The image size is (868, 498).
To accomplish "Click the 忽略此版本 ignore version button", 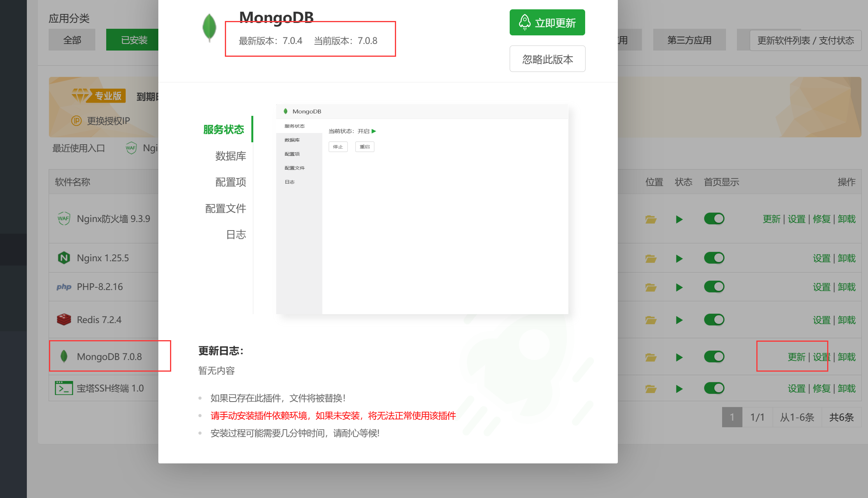I will [547, 59].
